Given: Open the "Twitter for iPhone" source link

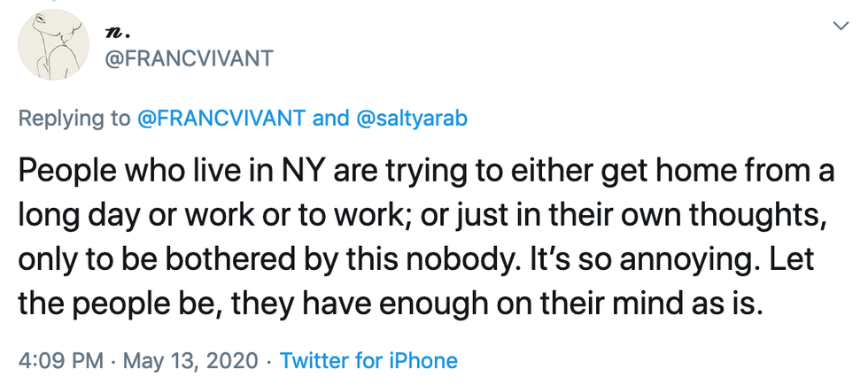Looking at the screenshot, I should click(368, 360).
